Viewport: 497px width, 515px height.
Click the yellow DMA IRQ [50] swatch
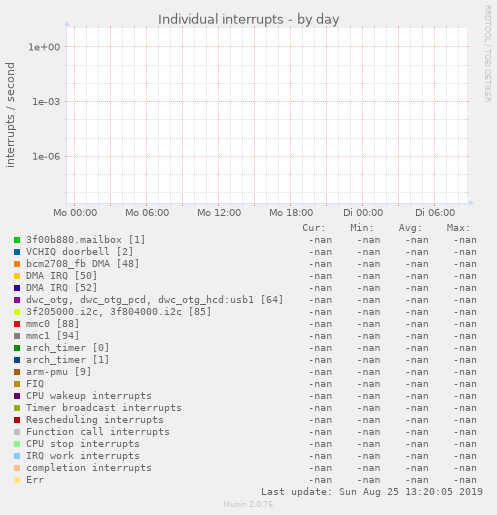click(x=17, y=276)
